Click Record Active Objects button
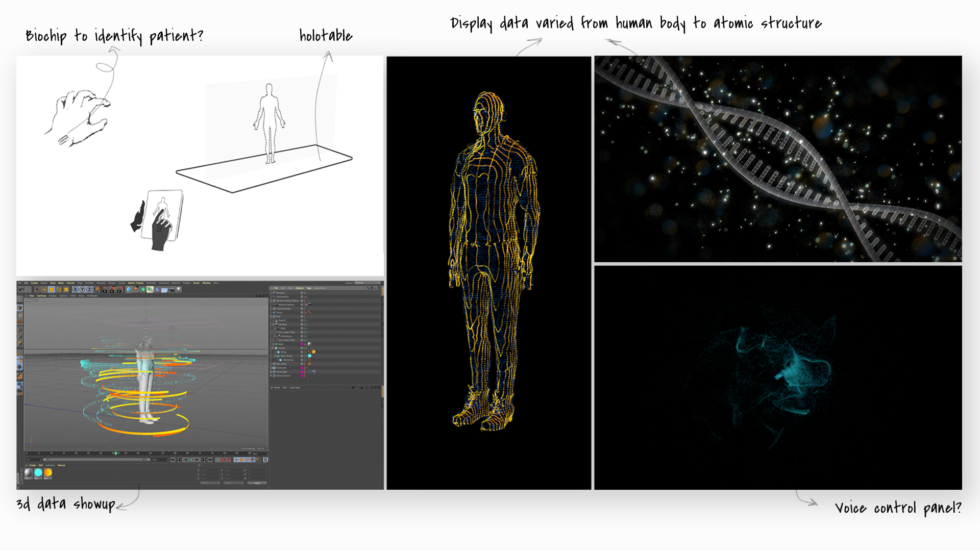Image resolution: width=980 pixels, height=551 pixels. pos(223,460)
